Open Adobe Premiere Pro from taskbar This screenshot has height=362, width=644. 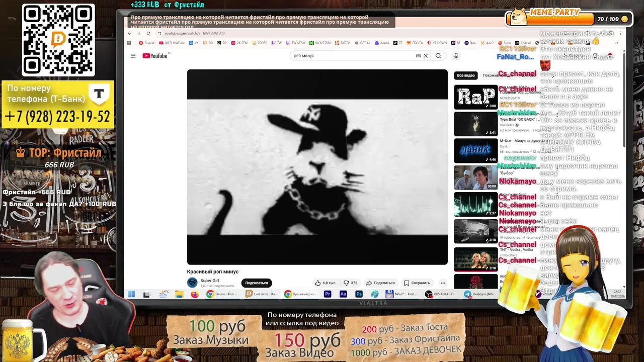click(328, 294)
